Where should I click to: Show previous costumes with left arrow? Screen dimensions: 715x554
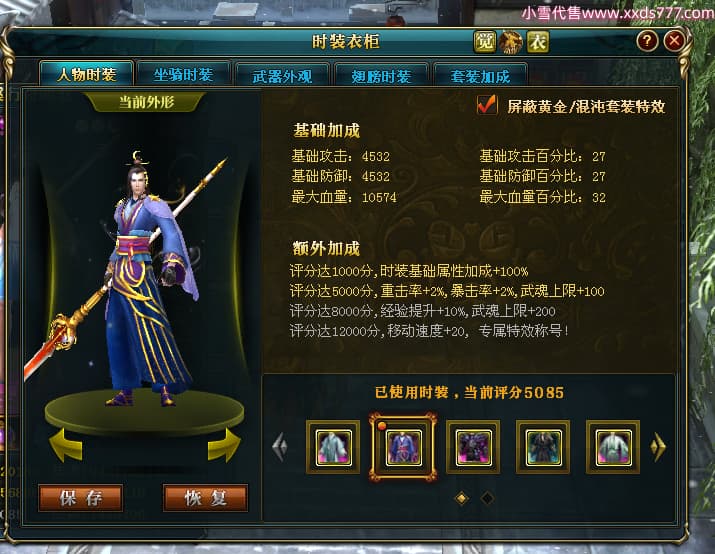click(280, 446)
